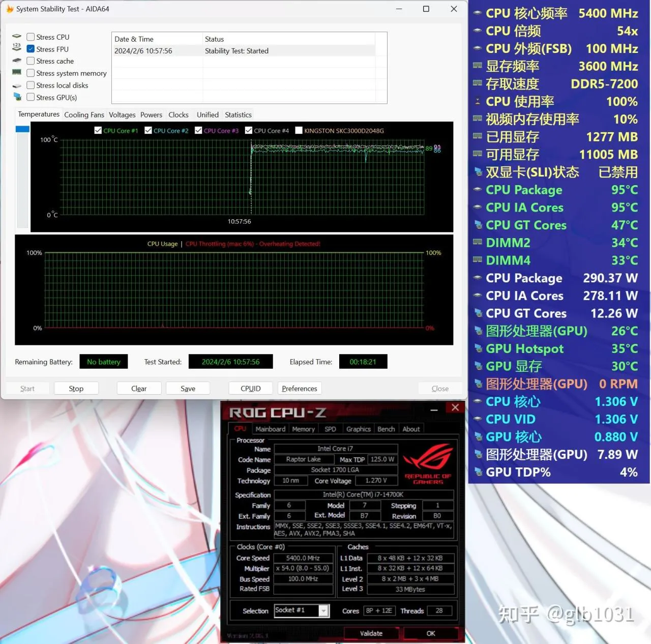Click the disk icon beside Stress local disks
This screenshot has width=651, height=644.
pos(17,85)
